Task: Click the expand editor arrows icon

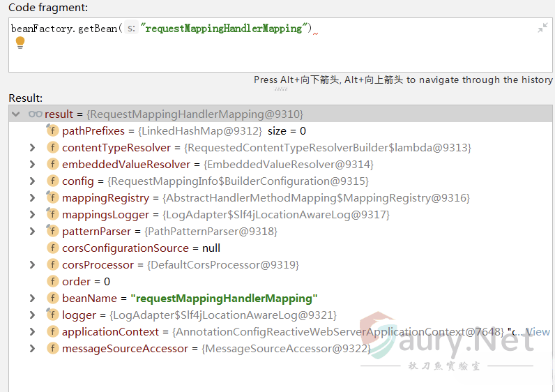Action: [x=542, y=28]
